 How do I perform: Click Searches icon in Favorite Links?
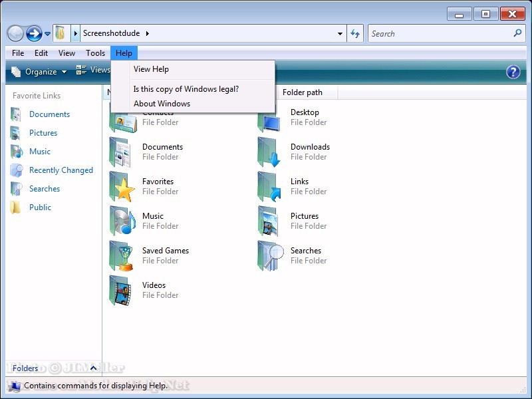pyautogui.click(x=16, y=189)
